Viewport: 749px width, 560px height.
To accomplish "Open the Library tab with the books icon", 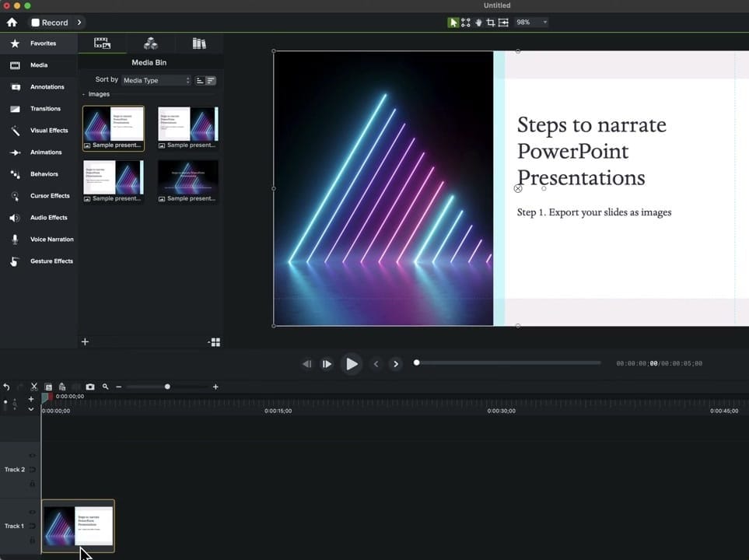I will [199, 43].
